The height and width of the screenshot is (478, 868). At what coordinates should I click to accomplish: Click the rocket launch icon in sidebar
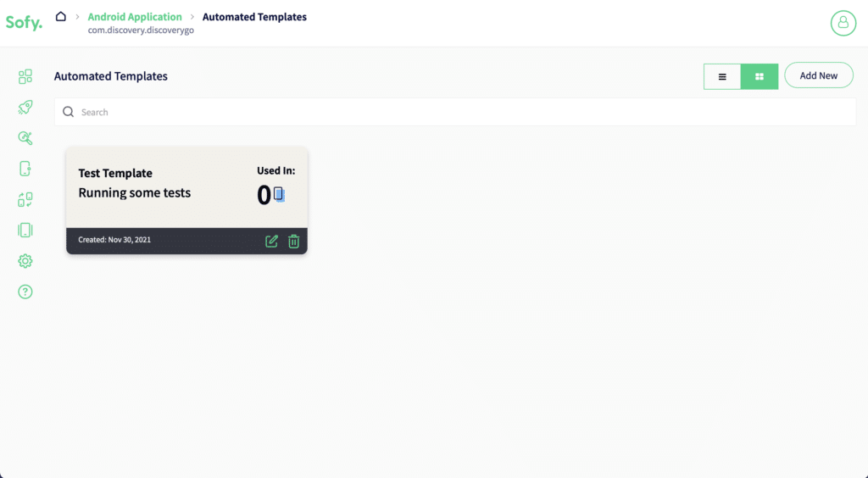click(25, 108)
